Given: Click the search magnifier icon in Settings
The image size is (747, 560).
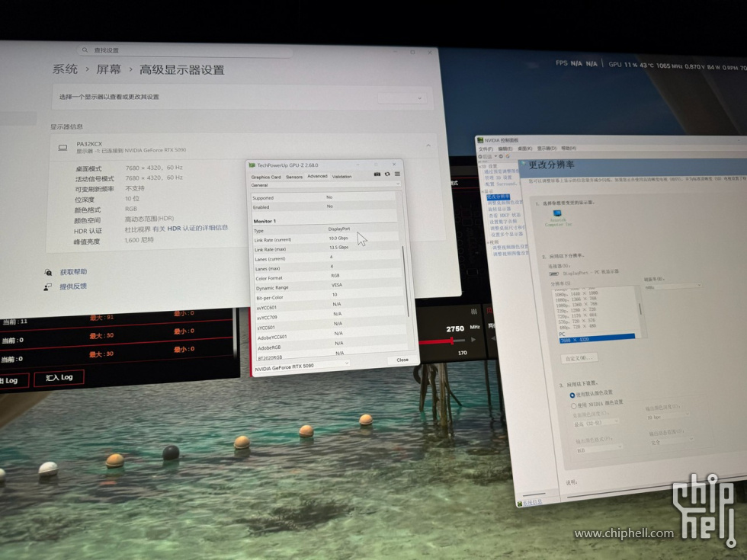Looking at the screenshot, I should click(85, 50).
